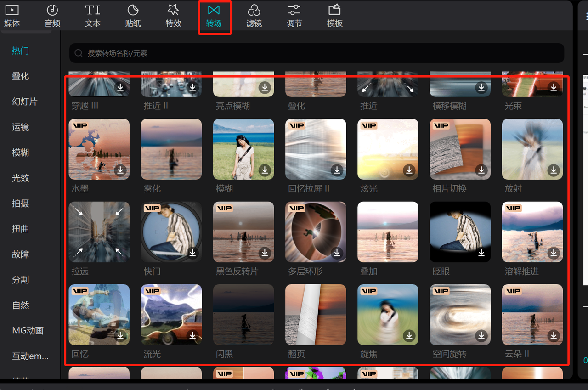This screenshot has width=588, height=390.
Task: Select the 自然 category
Action: tap(21, 305)
